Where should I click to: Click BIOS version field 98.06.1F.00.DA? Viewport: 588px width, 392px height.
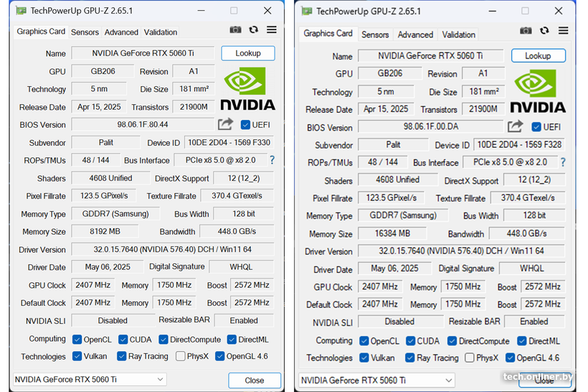[x=430, y=126]
